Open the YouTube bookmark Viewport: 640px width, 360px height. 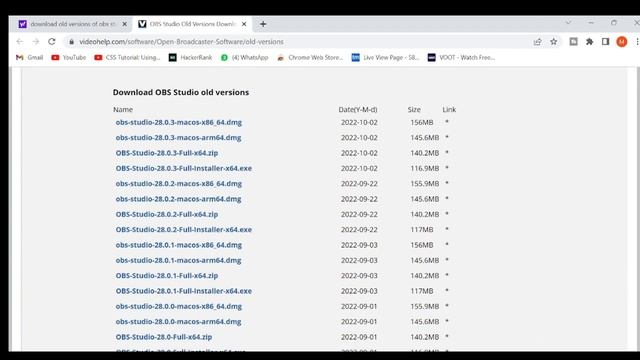click(x=69, y=58)
